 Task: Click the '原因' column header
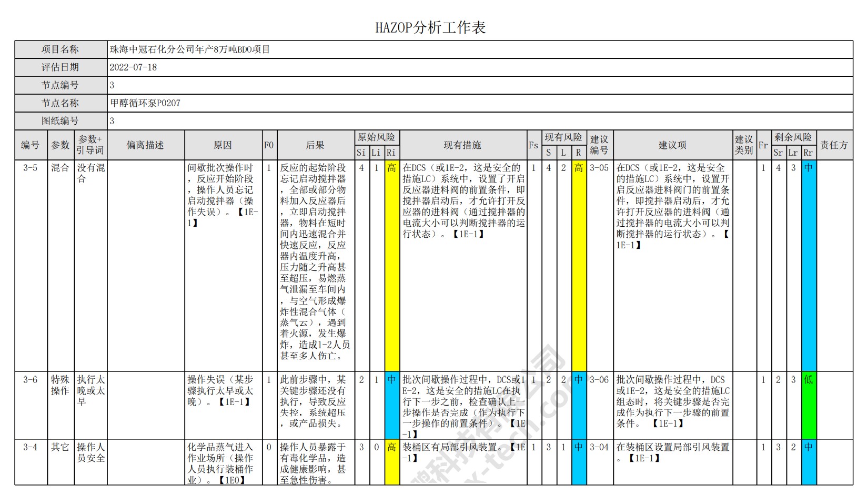pos(224,145)
